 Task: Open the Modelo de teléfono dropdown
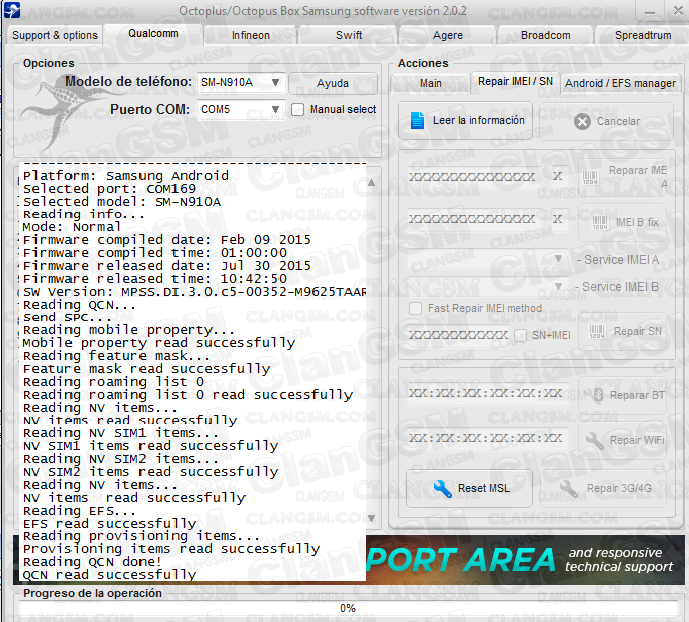tap(276, 82)
